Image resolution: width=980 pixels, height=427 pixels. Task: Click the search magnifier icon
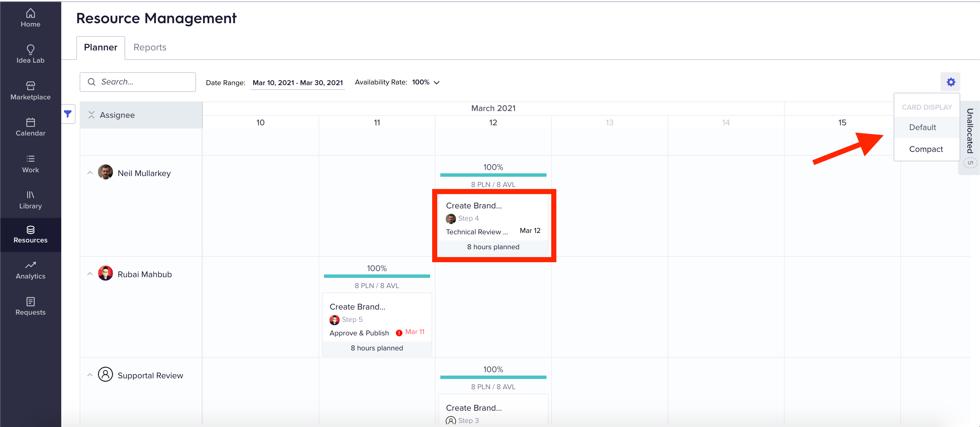91,82
